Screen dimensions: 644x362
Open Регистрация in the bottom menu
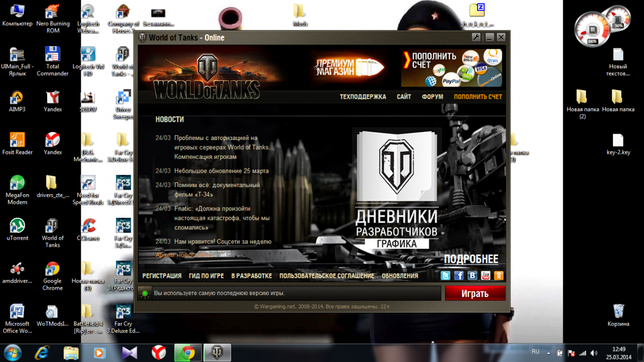[162, 276]
